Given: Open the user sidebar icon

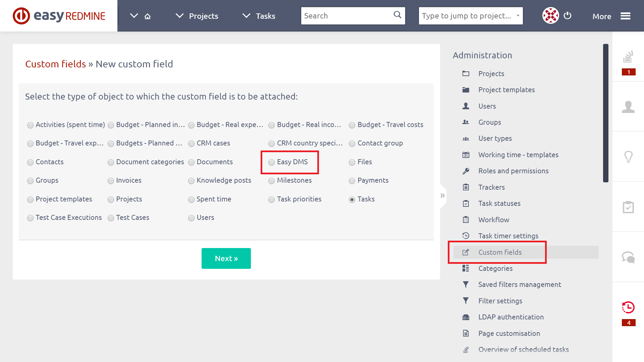Looking at the screenshot, I should pos(628,107).
